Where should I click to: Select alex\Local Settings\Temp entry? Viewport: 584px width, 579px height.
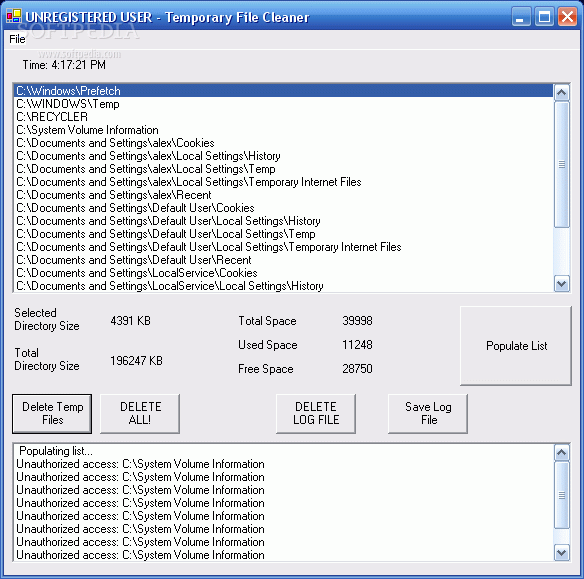point(283,169)
